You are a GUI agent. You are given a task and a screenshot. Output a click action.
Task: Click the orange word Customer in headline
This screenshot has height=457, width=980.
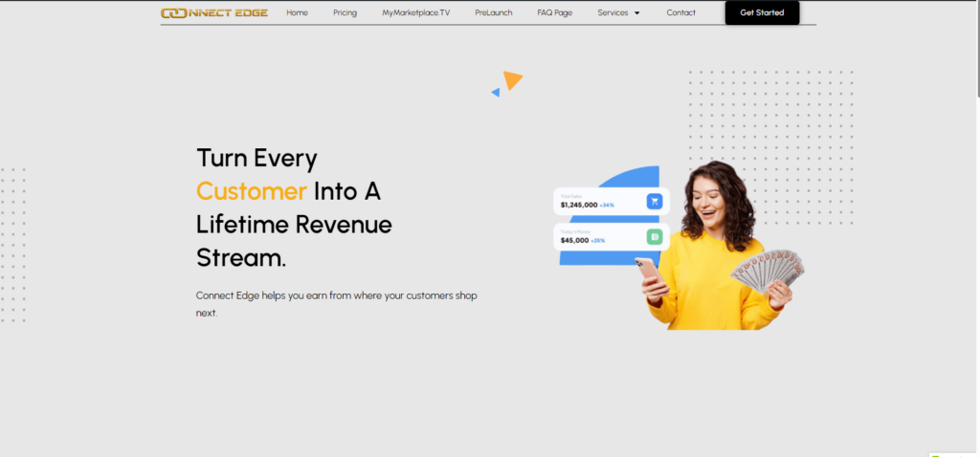pos(252,191)
